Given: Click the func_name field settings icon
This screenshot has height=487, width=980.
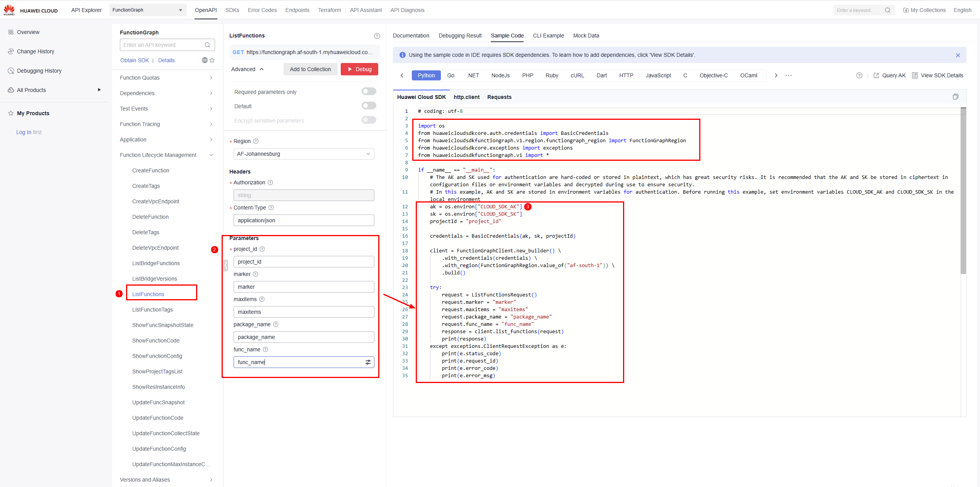Looking at the screenshot, I should 368,362.
